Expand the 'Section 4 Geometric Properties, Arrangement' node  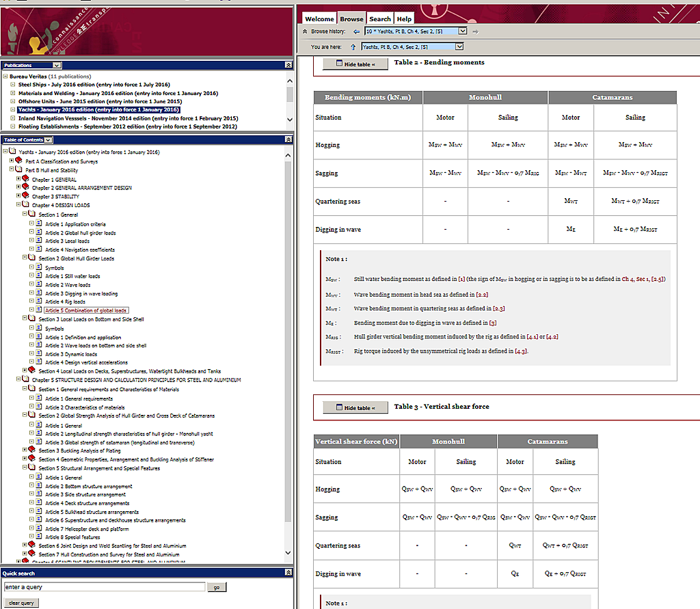tap(25, 459)
